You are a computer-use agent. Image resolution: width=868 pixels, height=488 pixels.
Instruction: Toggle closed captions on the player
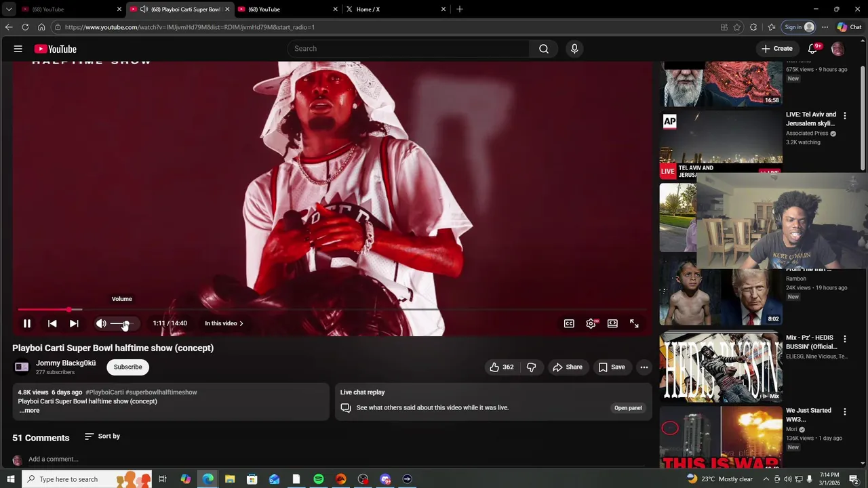(569, 323)
